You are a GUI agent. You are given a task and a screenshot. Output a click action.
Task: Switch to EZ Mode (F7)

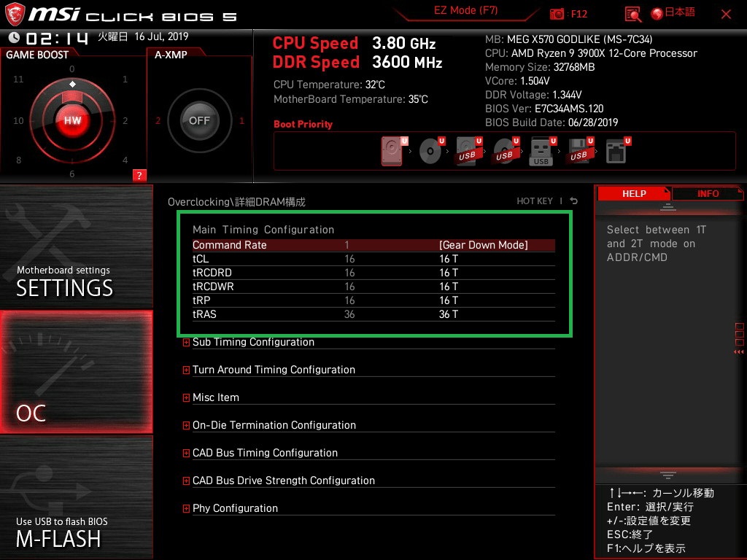point(465,10)
